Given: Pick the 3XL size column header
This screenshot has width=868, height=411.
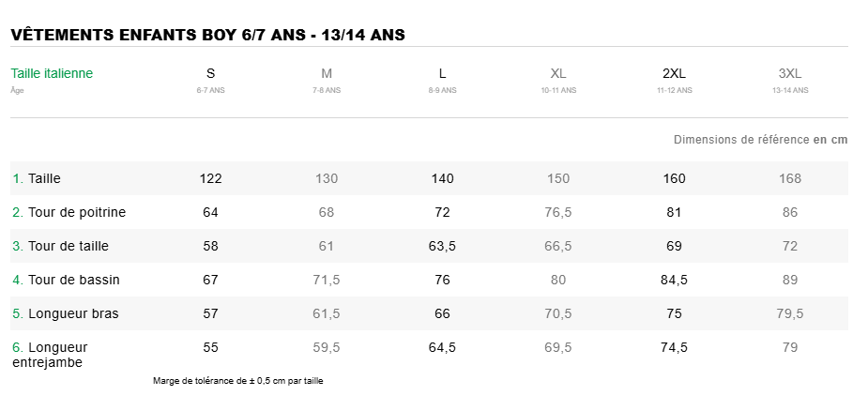Looking at the screenshot, I should coord(790,74).
